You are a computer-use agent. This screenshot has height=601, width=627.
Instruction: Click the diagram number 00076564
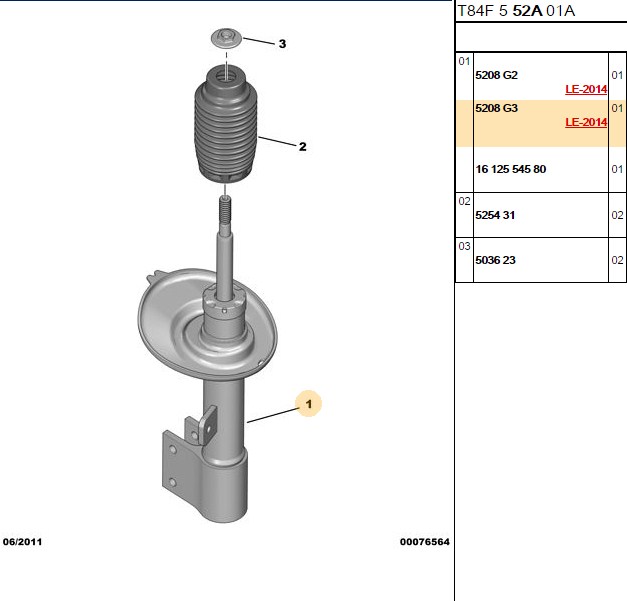click(x=425, y=542)
